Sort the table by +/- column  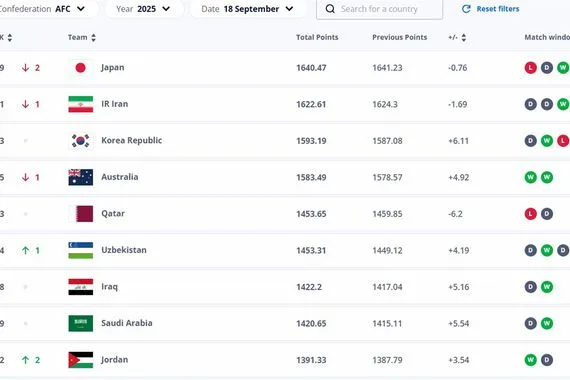pyautogui.click(x=457, y=37)
